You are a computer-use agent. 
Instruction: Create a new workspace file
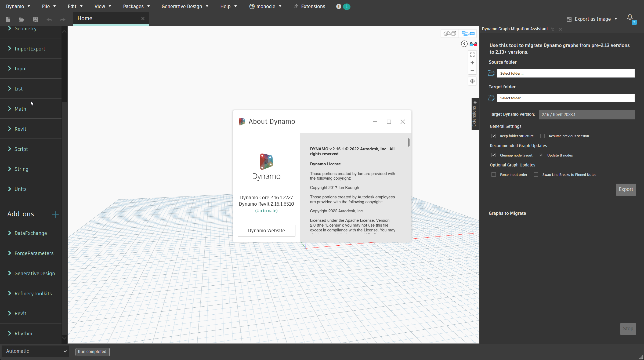pyautogui.click(x=8, y=20)
